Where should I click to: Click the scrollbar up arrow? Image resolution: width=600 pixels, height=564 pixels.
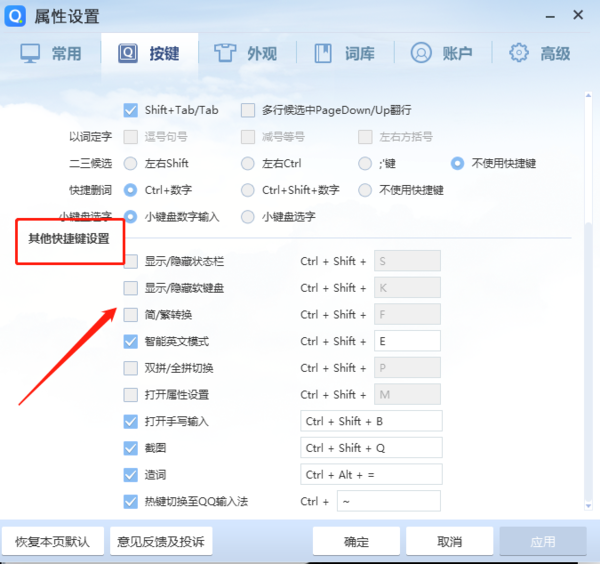tap(588, 95)
